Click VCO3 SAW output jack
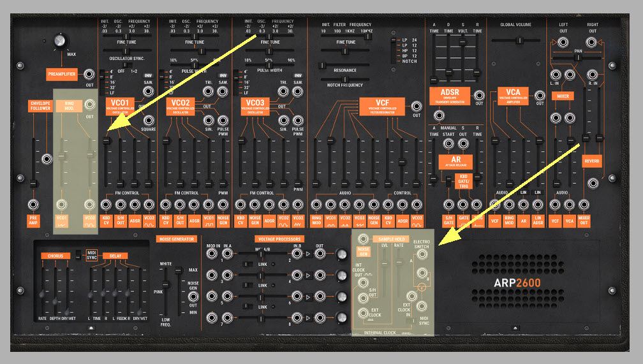 tap(298, 91)
